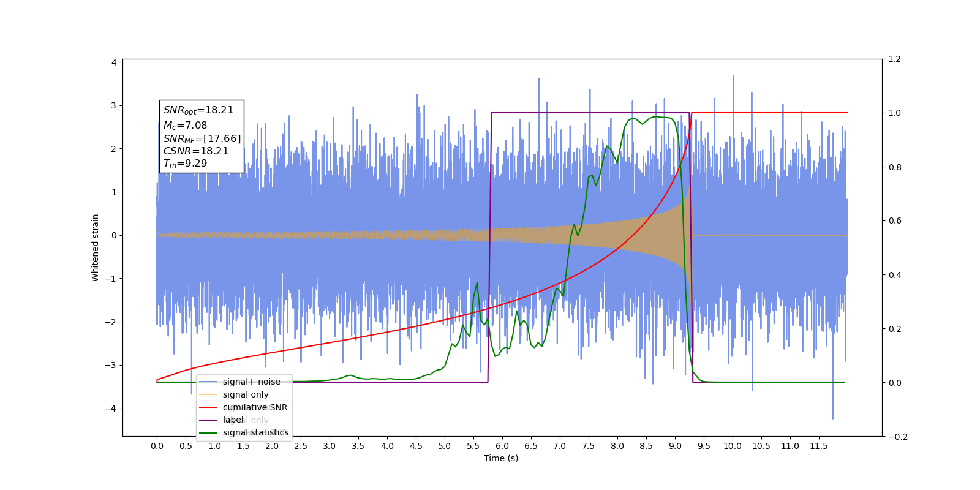This screenshot has width=980, height=490.
Task: Click the 6.0 tick on time axis
Action: [x=502, y=446]
